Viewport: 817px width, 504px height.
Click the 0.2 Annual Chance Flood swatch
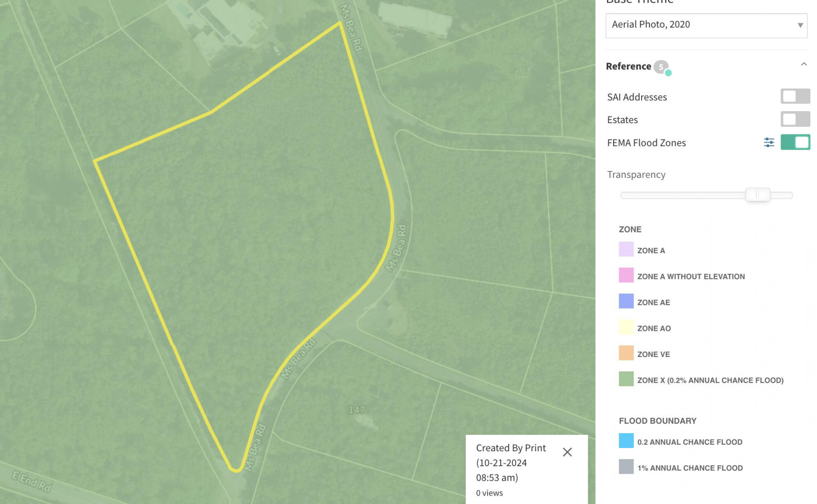[x=626, y=441]
